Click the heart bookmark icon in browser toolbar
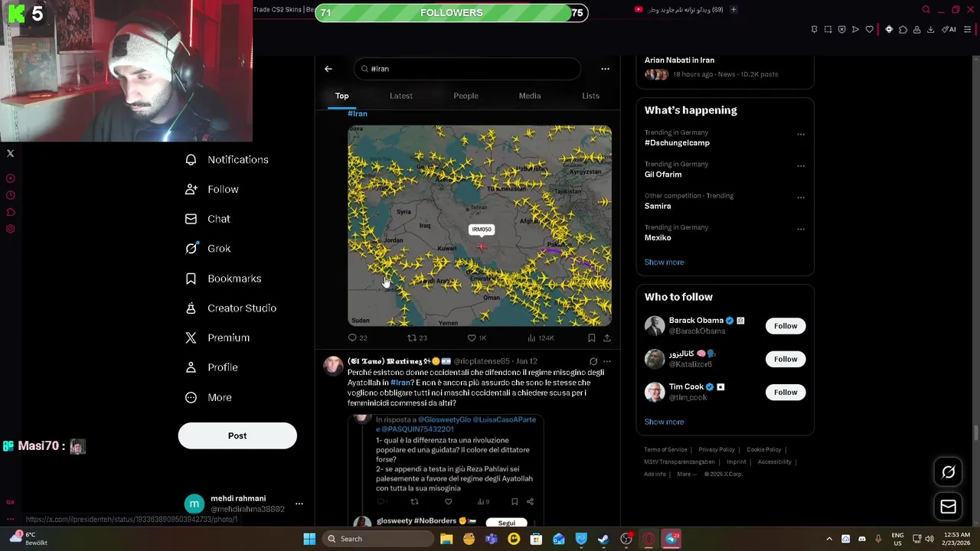 [869, 30]
